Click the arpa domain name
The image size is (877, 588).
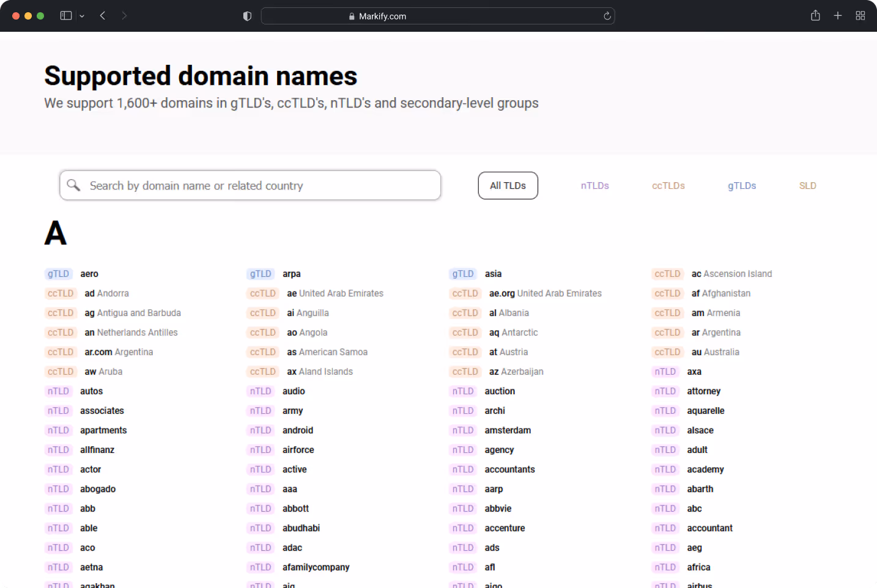point(292,274)
